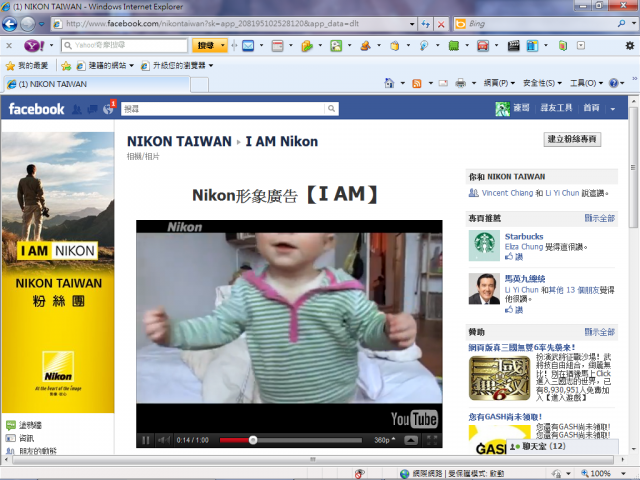Click the Yahoo toolbar settings gear icon
The image size is (640, 480).
(x=630, y=46)
